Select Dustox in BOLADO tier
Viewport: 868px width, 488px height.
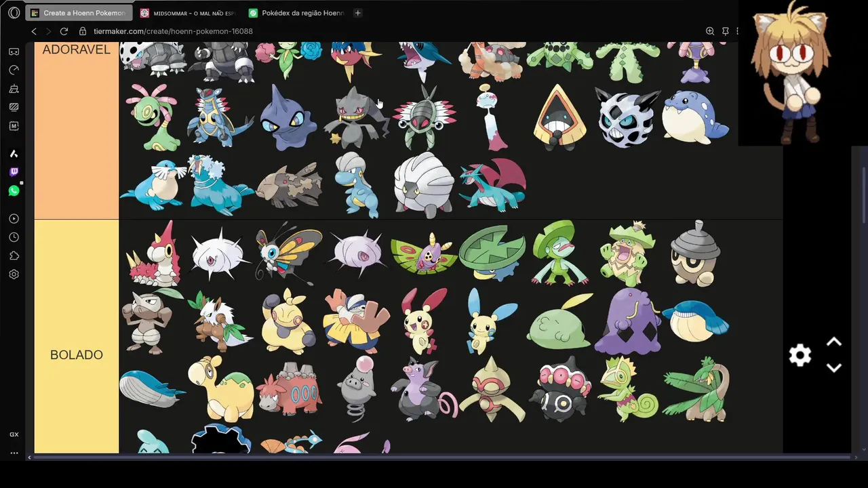[x=425, y=253]
